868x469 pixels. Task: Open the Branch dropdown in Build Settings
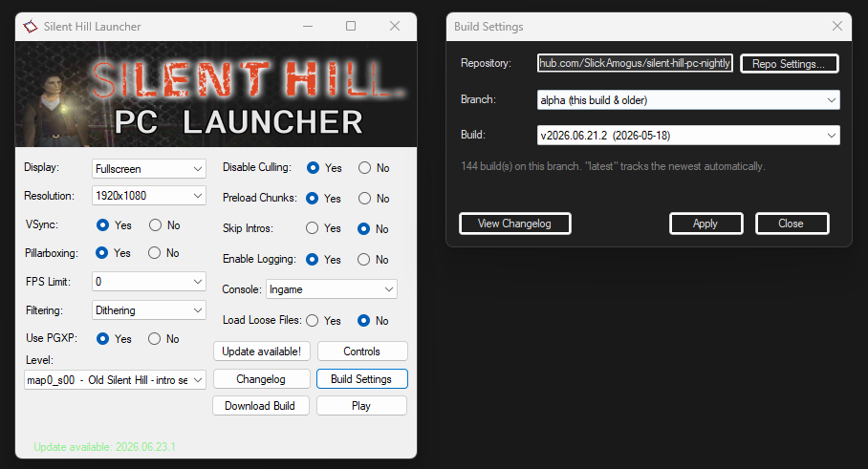coord(688,100)
